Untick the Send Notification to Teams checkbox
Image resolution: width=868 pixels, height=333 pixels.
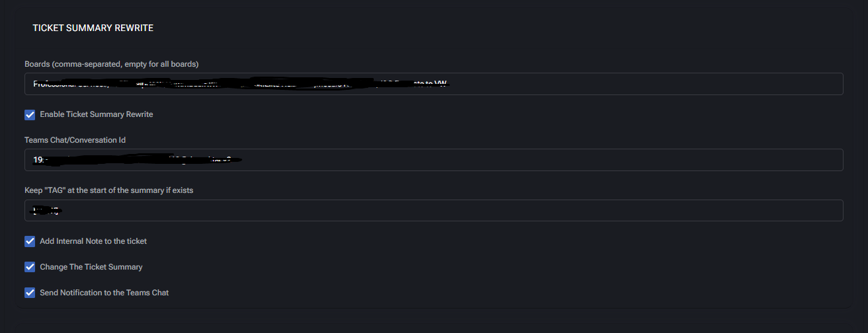[30, 293]
